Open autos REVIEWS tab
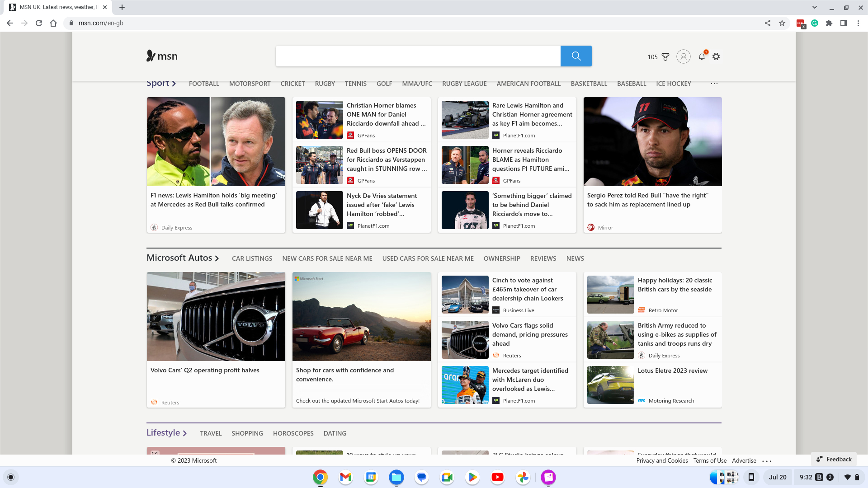This screenshot has height=488, width=868. [543, 258]
